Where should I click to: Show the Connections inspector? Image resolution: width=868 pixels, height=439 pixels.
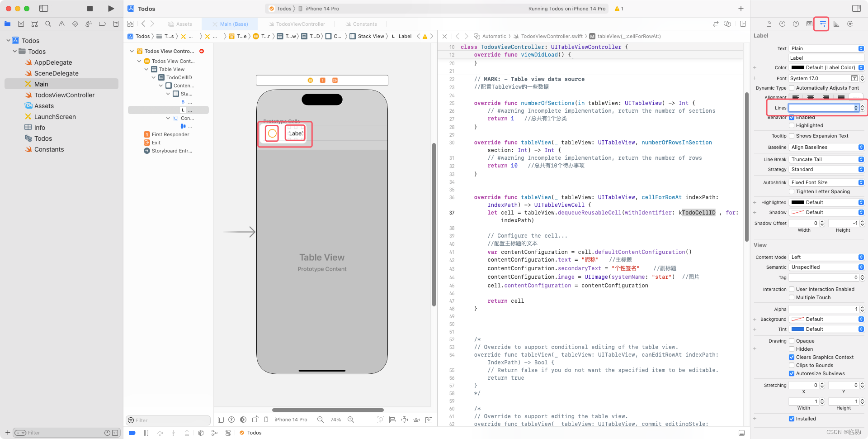point(850,24)
